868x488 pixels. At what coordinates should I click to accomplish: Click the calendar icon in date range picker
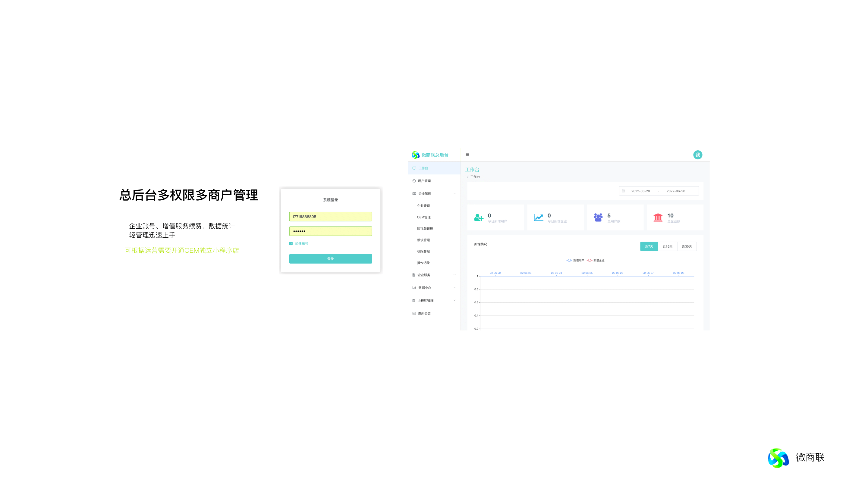coord(623,191)
